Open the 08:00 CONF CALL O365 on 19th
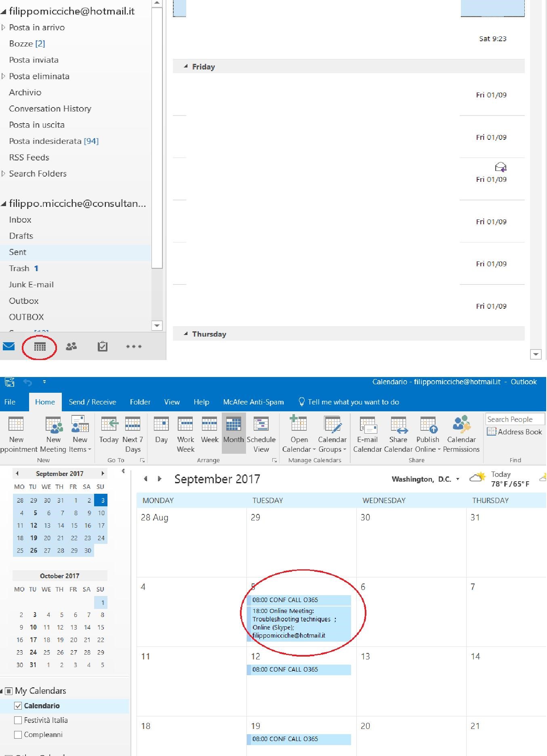 pos(299,739)
